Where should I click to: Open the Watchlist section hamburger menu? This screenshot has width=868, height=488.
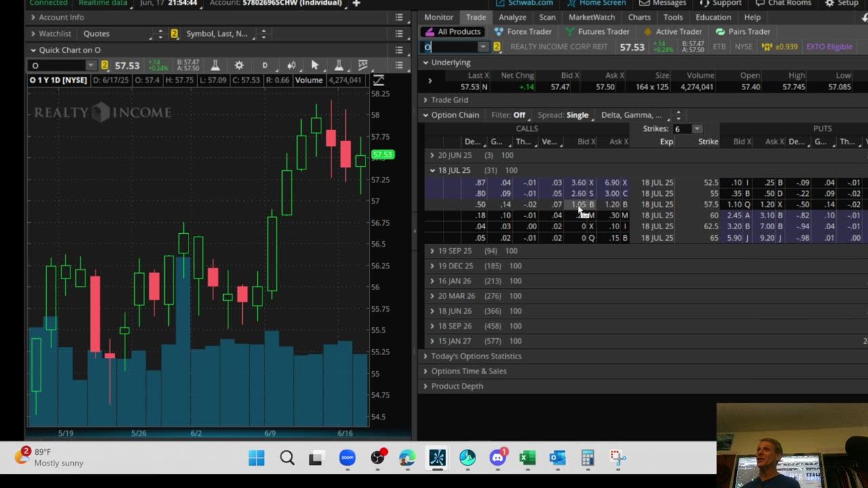(x=399, y=33)
